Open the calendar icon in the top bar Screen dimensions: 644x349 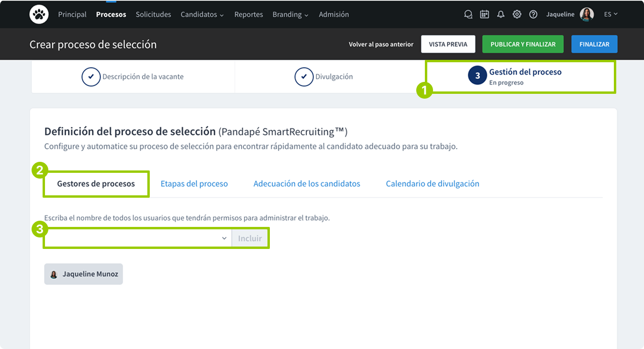click(484, 14)
